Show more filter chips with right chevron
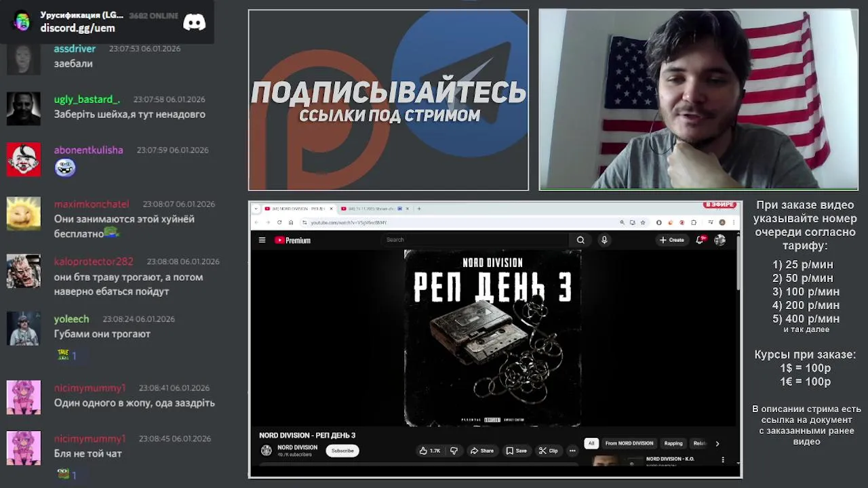 click(717, 443)
